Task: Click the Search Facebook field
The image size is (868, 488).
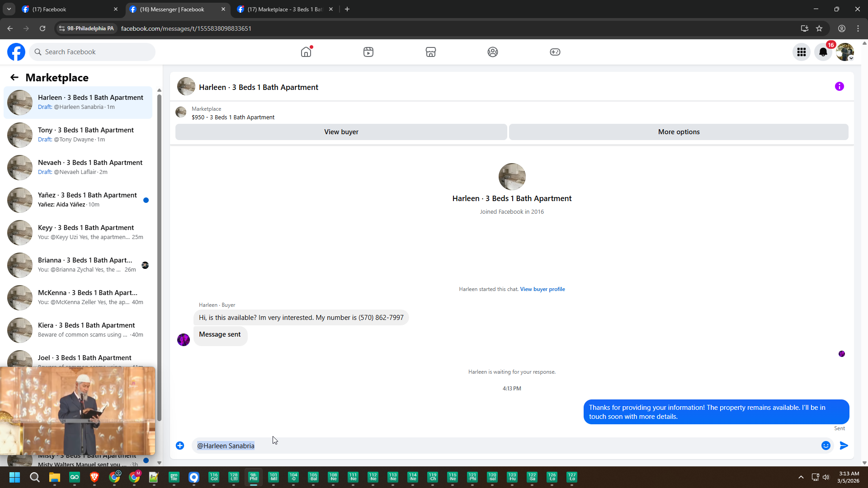Action: click(92, 52)
